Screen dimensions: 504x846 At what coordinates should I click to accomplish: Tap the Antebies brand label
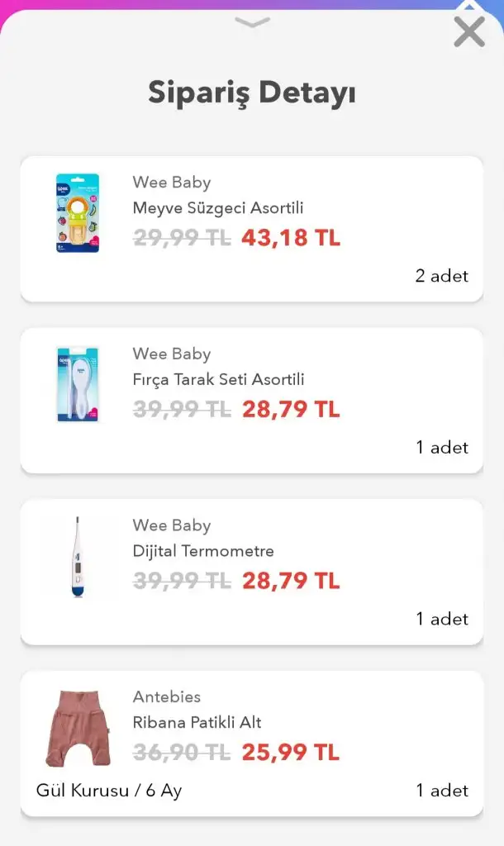(x=167, y=697)
